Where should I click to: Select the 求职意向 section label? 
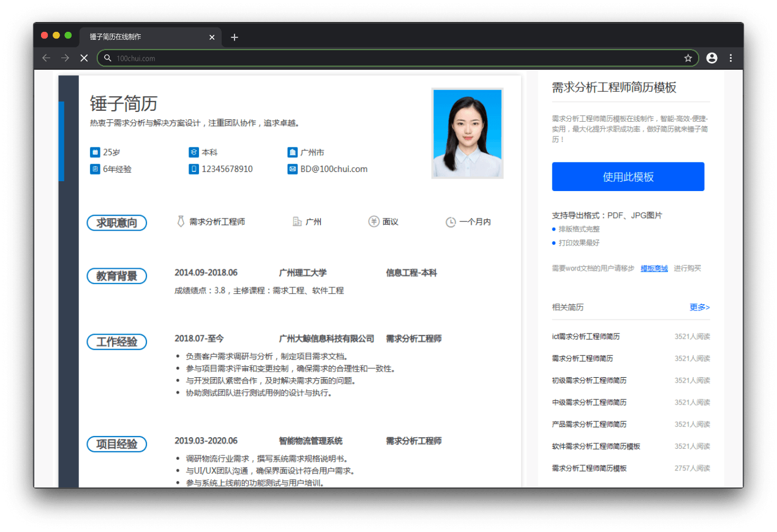tap(117, 223)
